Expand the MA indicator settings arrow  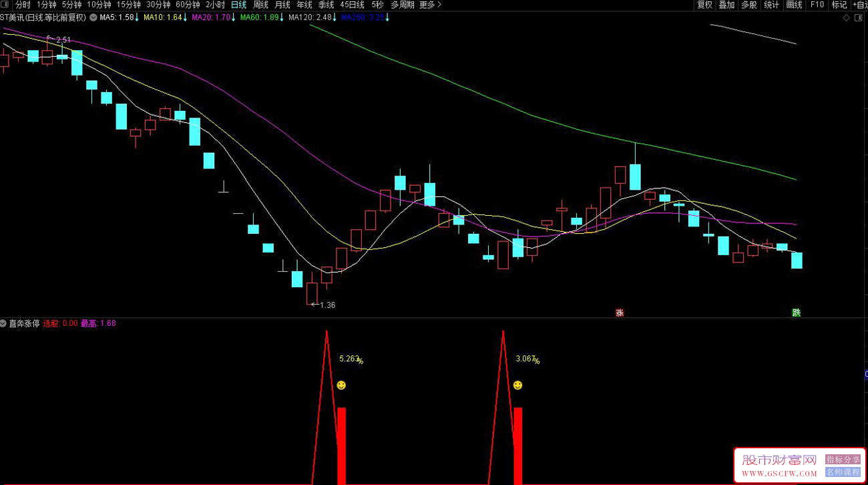[x=93, y=18]
